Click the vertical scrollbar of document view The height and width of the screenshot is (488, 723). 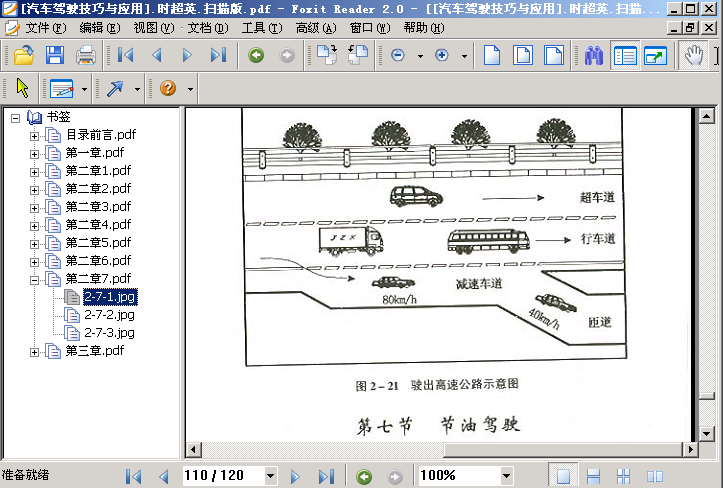point(707,250)
